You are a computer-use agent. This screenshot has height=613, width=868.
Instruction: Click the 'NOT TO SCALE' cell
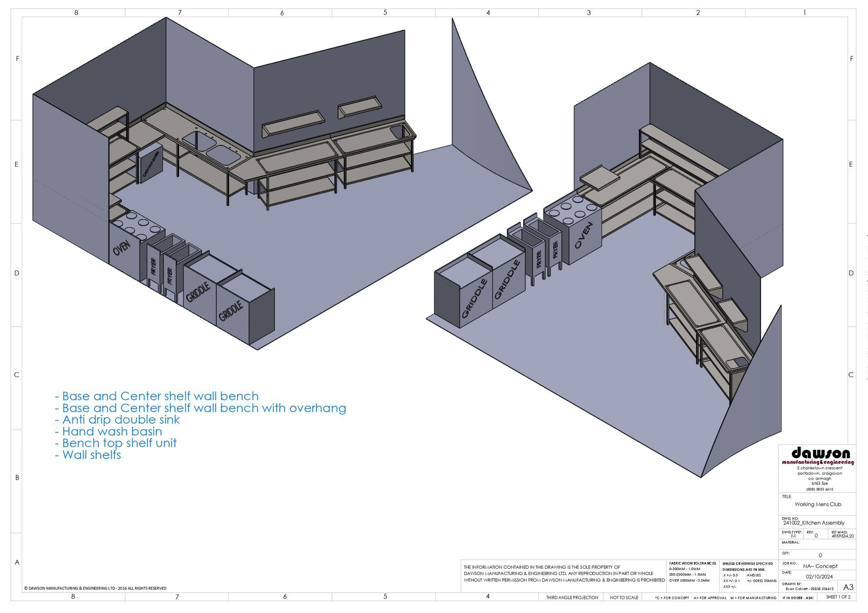tap(624, 597)
